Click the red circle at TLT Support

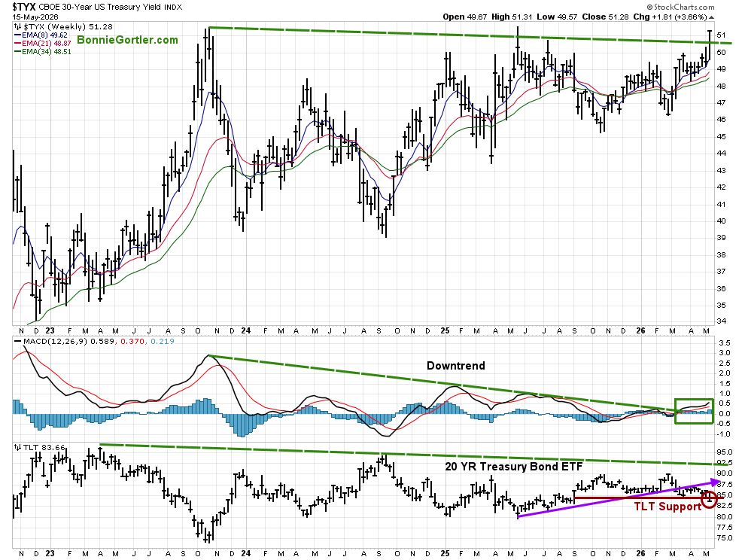pyautogui.click(x=709, y=499)
